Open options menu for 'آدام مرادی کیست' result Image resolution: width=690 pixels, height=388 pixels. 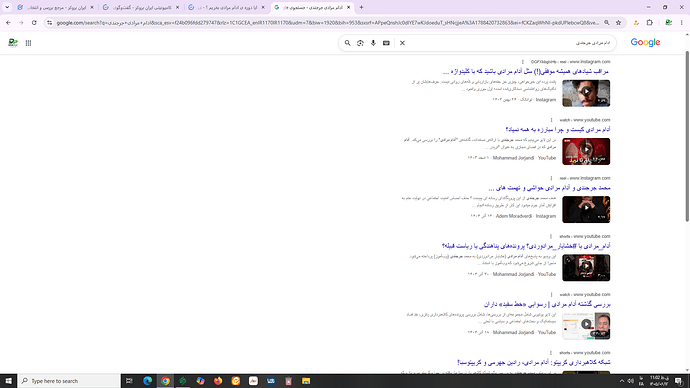coord(551,120)
